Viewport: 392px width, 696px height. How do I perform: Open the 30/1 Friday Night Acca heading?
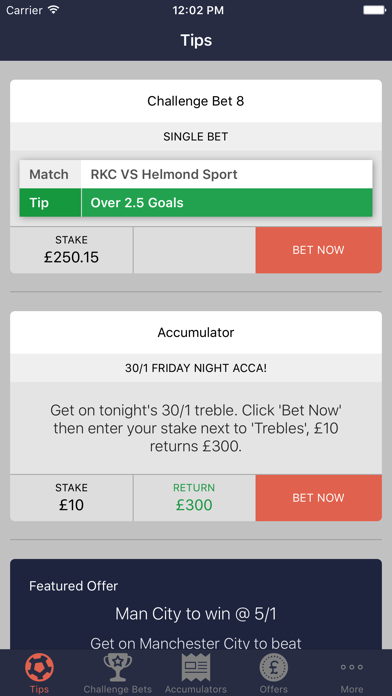pos(196,368)
